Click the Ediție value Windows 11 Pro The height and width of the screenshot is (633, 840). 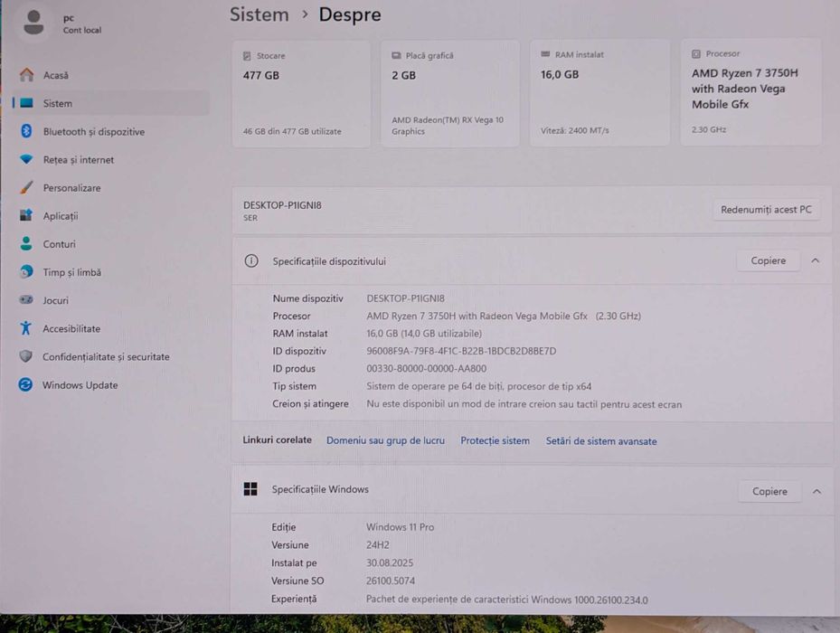401,527
